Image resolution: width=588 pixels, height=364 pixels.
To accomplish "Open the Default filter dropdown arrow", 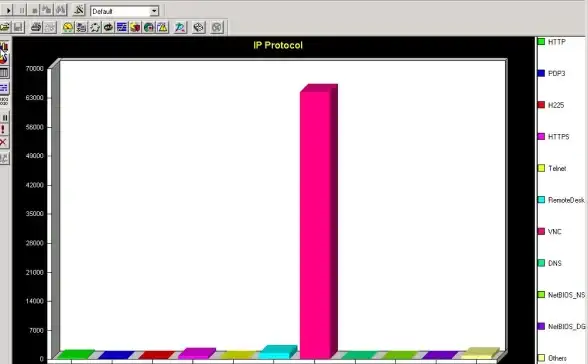I will coord(154,11).
